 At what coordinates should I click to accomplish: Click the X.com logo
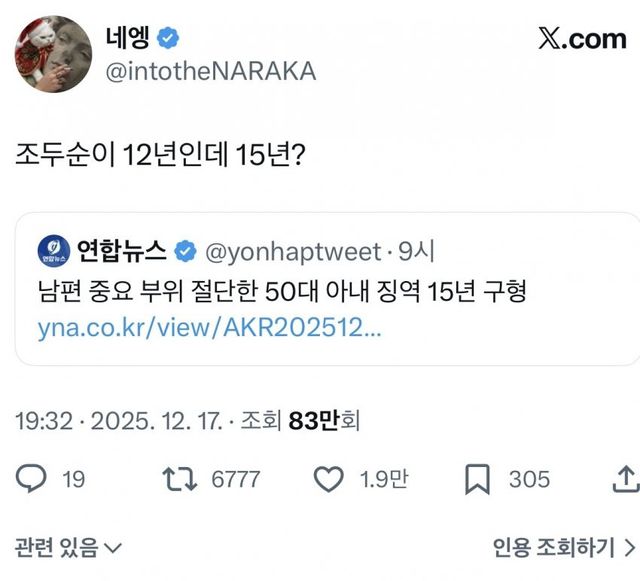point(581,40)
